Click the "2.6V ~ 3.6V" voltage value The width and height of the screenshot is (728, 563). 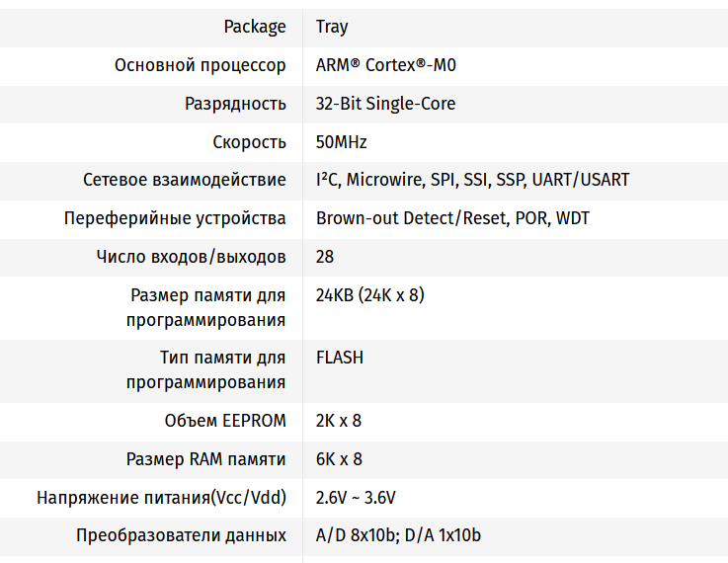point(356,498)
